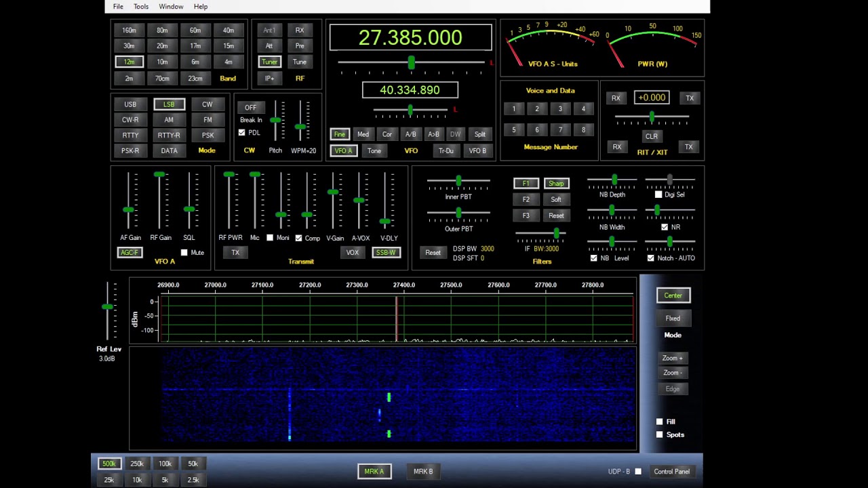Image resolution: width=868 pixels, height=488 pixels.
Task: Click the Ref Lev slider handle
Action: (107, 307)
